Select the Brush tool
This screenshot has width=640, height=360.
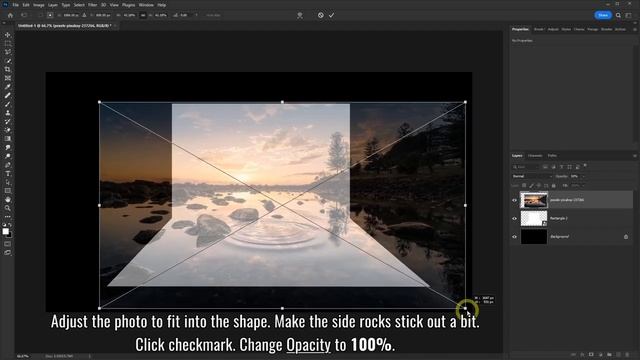(x=7, y=104)
